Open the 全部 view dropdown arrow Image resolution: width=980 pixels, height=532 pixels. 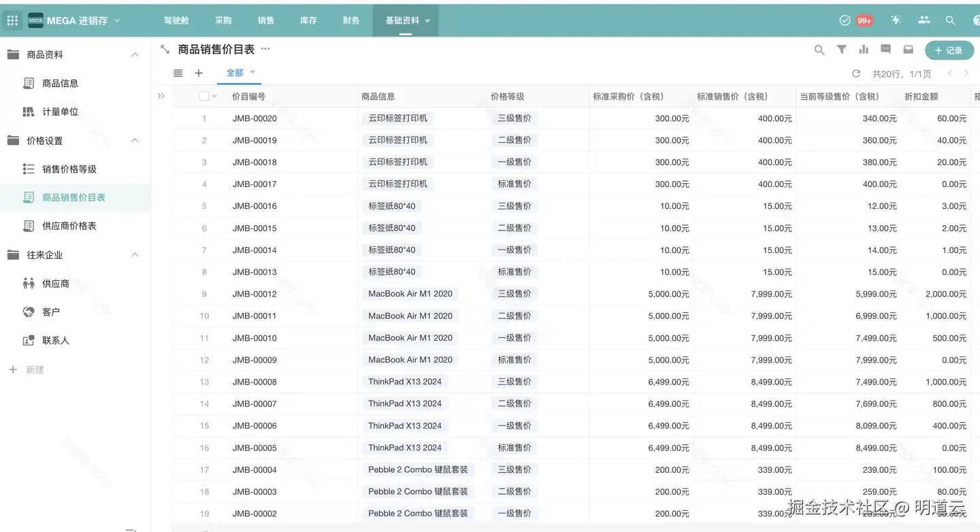(252, 72)
